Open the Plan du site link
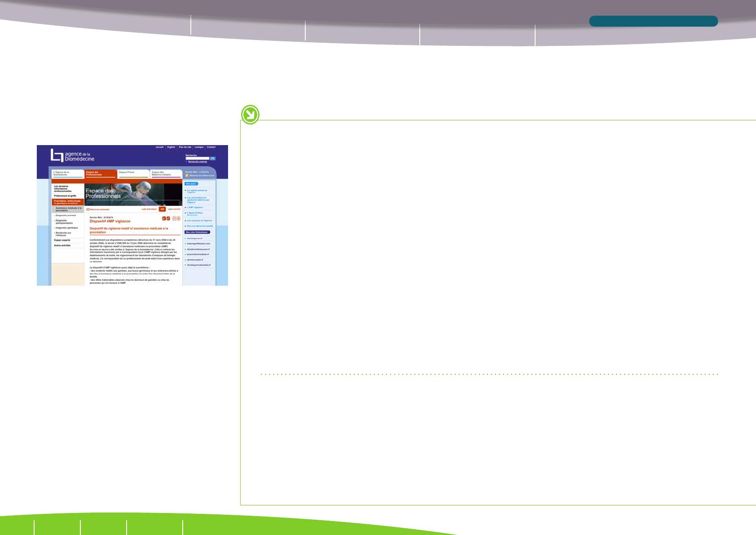756x535 pixels. [185, 147]
